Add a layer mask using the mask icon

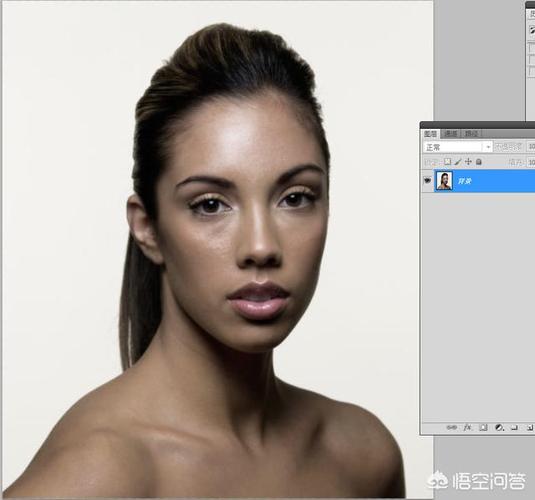click(483, 427)
